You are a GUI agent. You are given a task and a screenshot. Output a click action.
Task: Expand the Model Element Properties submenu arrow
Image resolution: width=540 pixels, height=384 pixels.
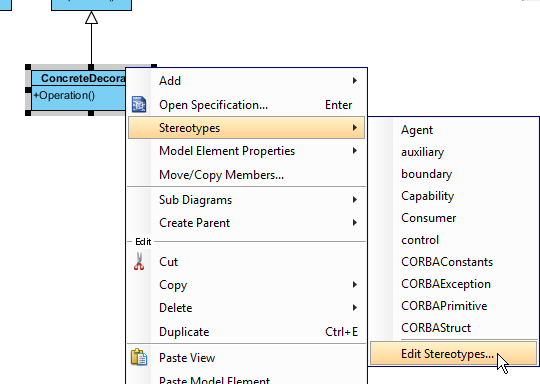(x=355, y=151)
